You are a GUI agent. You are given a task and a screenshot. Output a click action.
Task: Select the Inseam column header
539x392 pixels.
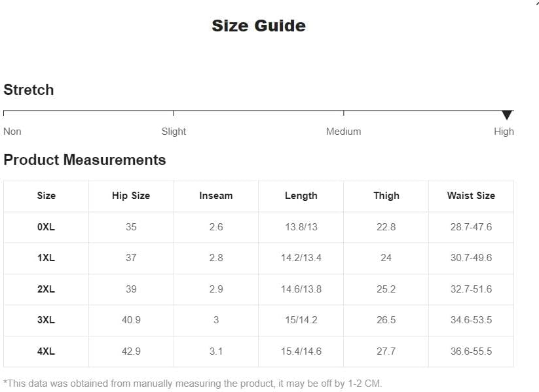click(216, 196)
